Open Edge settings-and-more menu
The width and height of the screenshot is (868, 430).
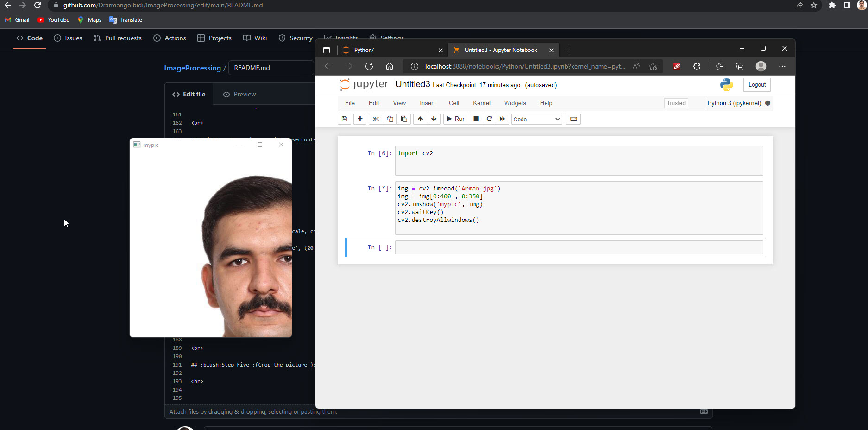pos(782,66)
